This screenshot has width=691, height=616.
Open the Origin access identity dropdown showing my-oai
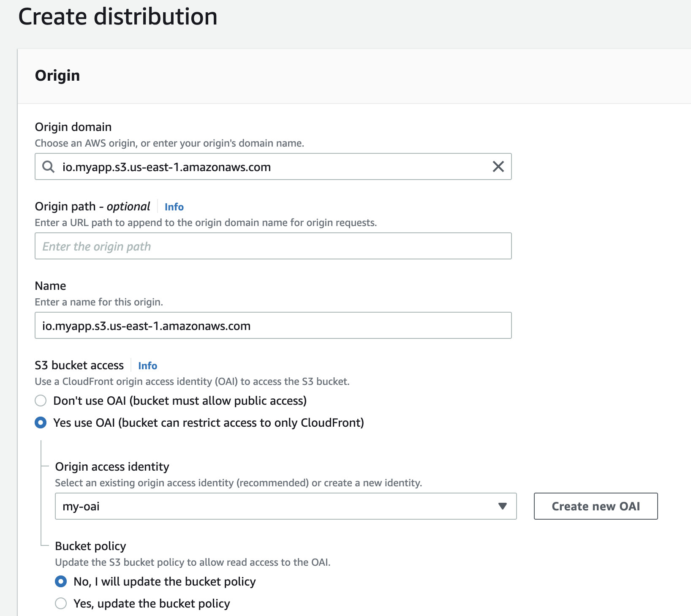click(x=286, y=506)
